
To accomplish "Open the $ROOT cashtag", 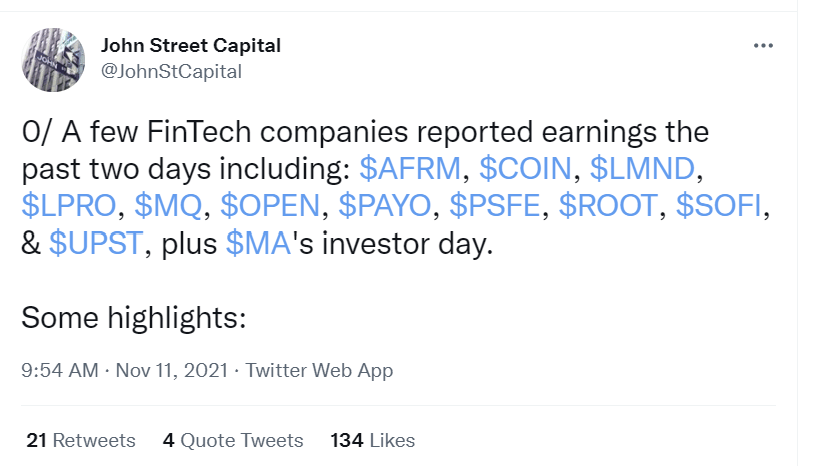I will [x=609, y=207].
